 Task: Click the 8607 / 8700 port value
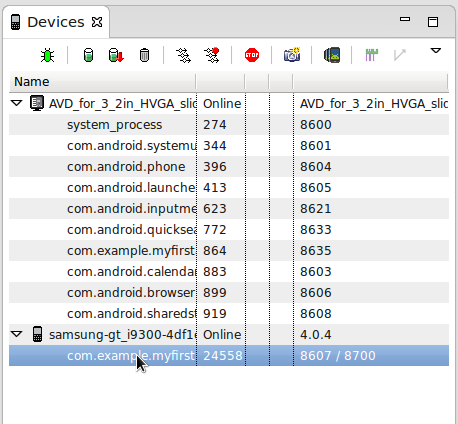pyautogui.click(x=338, y=356)
